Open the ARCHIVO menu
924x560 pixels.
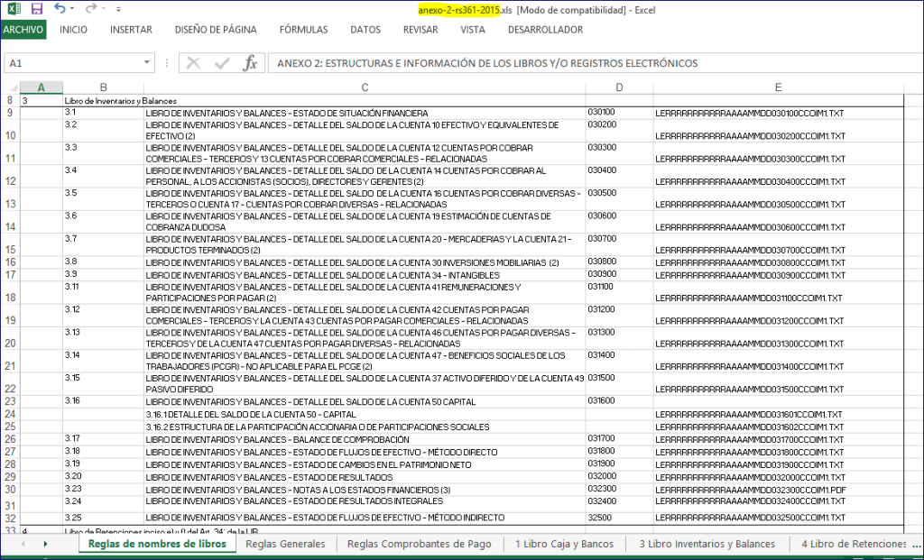[x=23, y=30]
